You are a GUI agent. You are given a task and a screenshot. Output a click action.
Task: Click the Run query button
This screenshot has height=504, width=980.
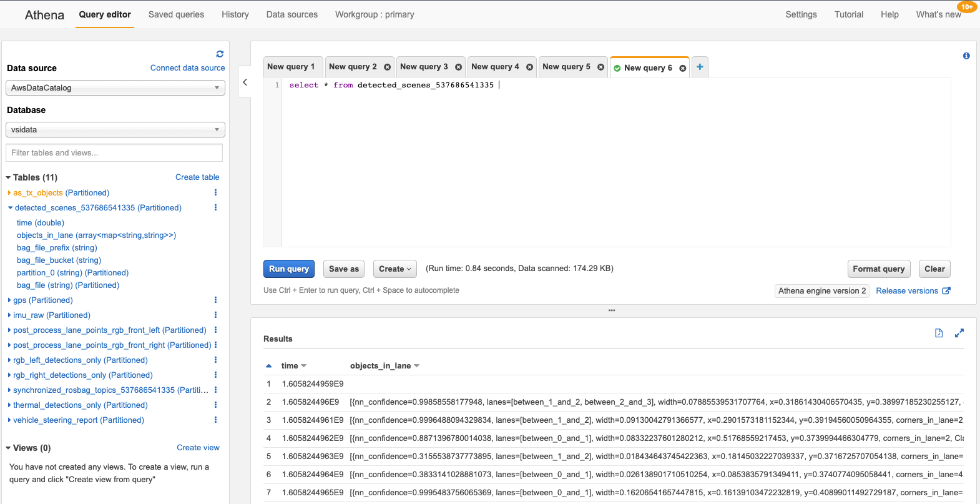coord(289,269)
